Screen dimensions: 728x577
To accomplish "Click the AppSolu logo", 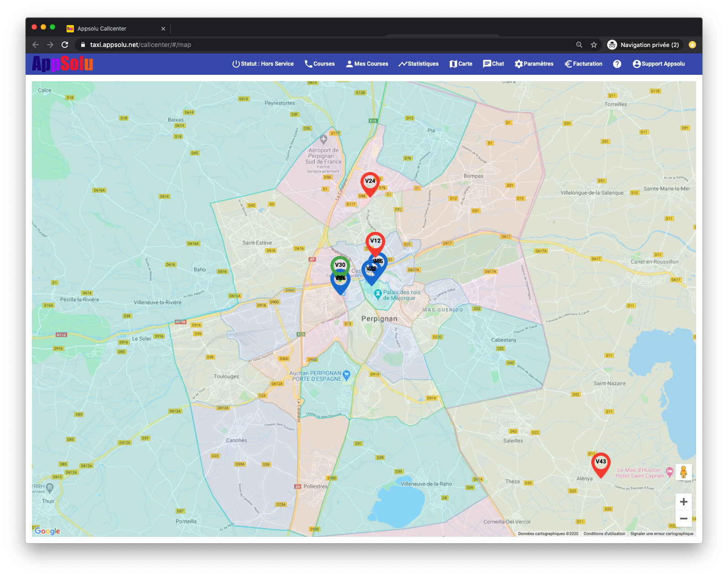I will 62,64.
